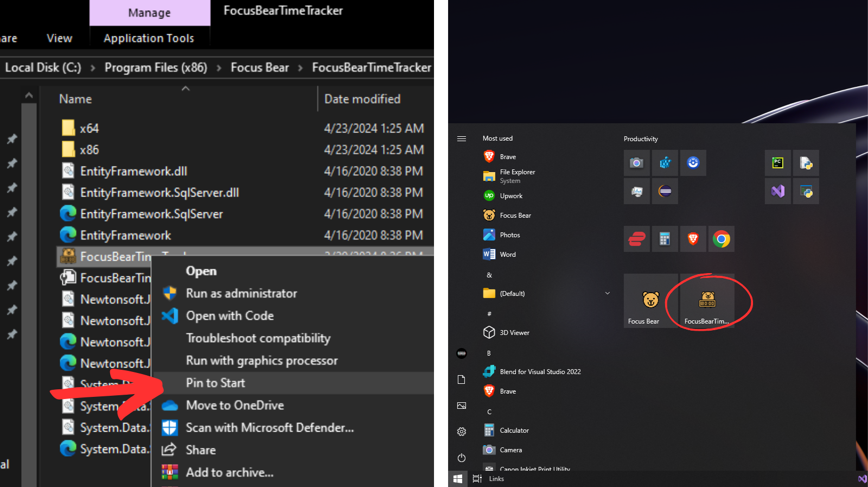This screenshot has height=487, width=868.
Task: Open the Python file tile with document icon
Action: click(806, 163)
